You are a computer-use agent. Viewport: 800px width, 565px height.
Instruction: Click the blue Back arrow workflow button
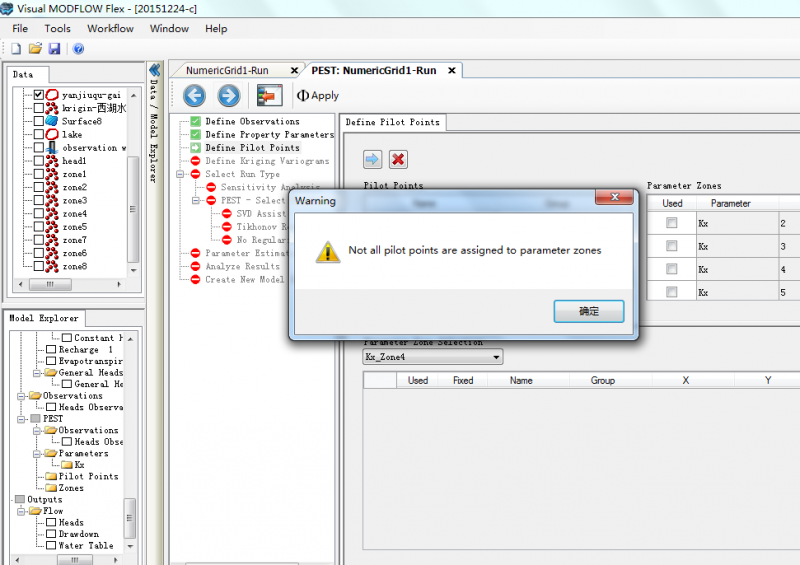[194, 95]
